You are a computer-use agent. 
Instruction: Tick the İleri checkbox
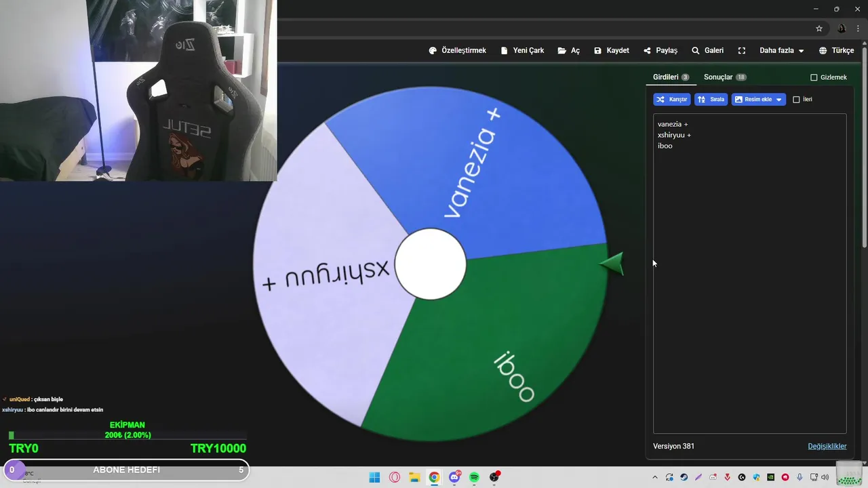796,100
